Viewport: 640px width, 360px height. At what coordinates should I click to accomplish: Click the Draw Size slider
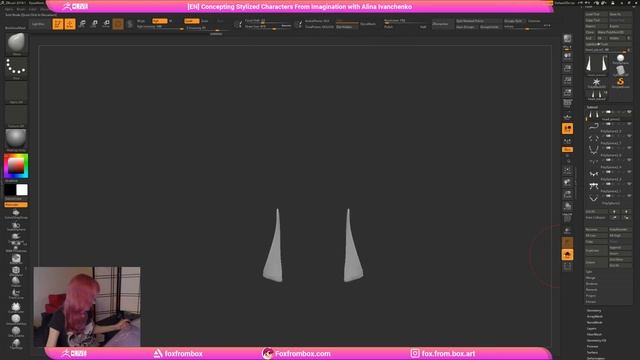[267, 27]
